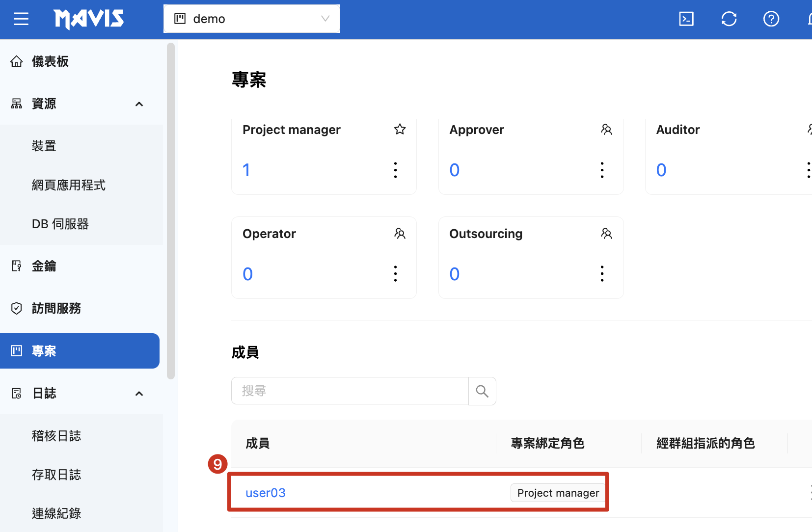
Task: Click the 搜尋 member search field
Action: tap(350, 391)
